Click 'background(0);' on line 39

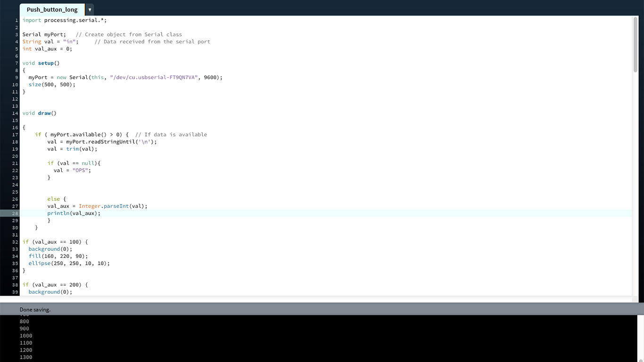50,292
